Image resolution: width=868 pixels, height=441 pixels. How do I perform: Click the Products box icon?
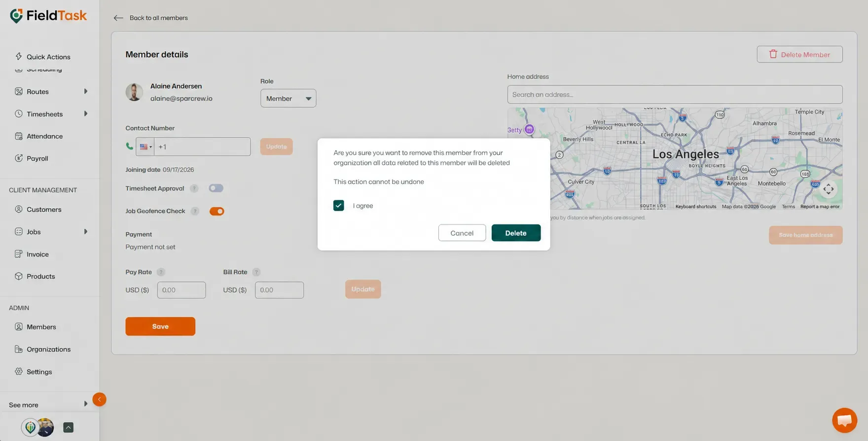pos(19,276)
